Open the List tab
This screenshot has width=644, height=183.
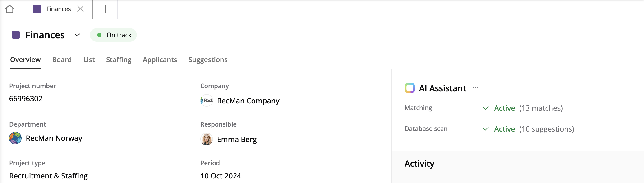89,60
